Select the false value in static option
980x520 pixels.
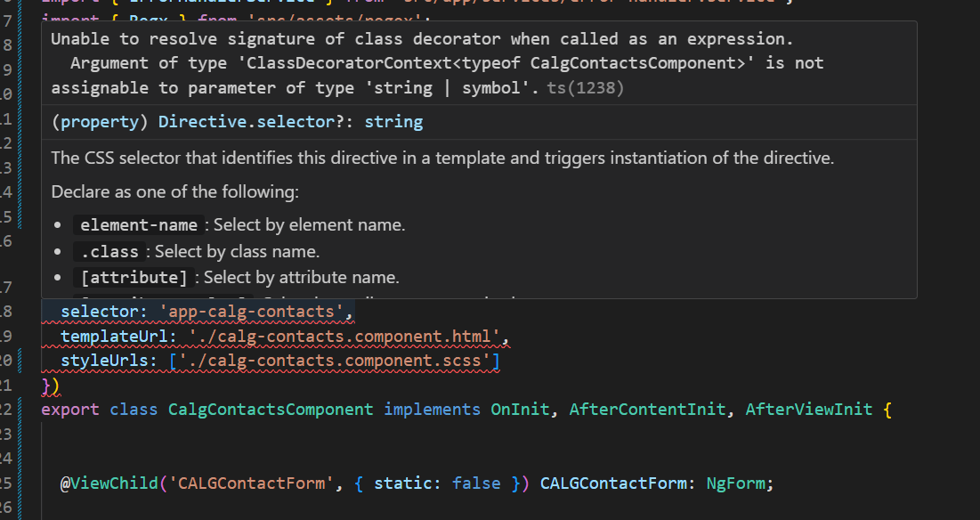(476, 482)
